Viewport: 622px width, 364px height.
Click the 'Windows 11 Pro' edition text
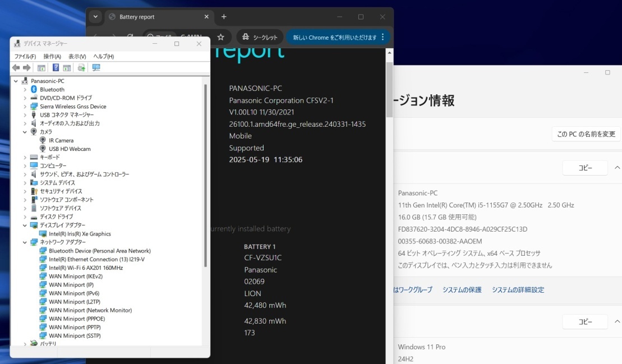click(x=421, y=347)
